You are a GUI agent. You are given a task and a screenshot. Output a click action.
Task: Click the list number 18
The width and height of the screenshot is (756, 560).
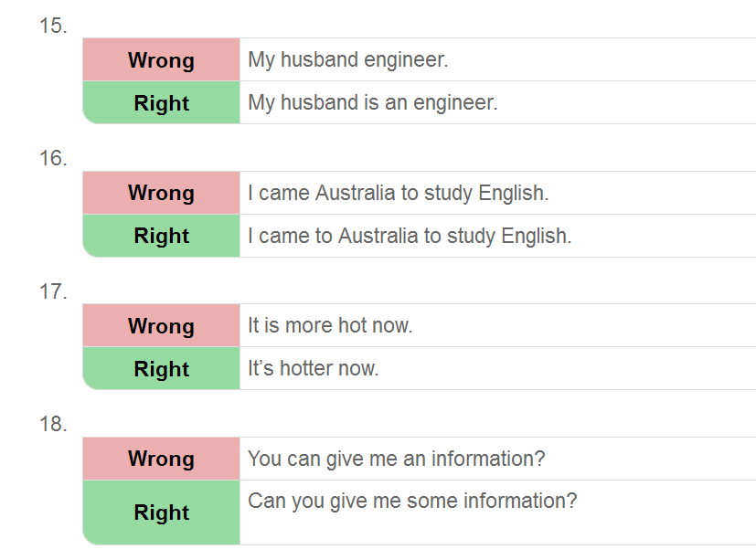[53, 424]
